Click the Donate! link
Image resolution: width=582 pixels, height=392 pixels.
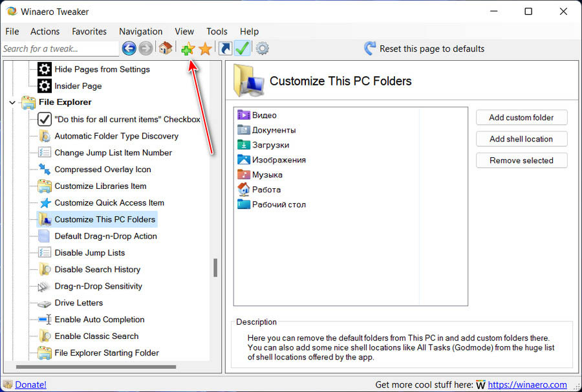coord(31,385)
